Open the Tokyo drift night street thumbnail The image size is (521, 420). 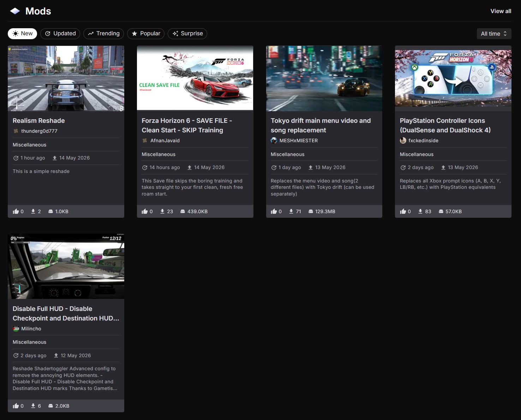(324, 78)
